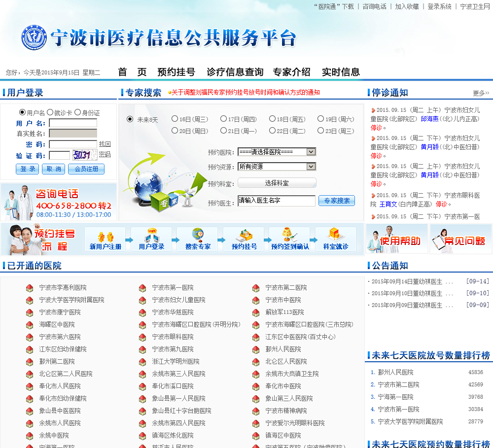
Task: Click house icon beside 海曙区中医院
Action: 30,325
